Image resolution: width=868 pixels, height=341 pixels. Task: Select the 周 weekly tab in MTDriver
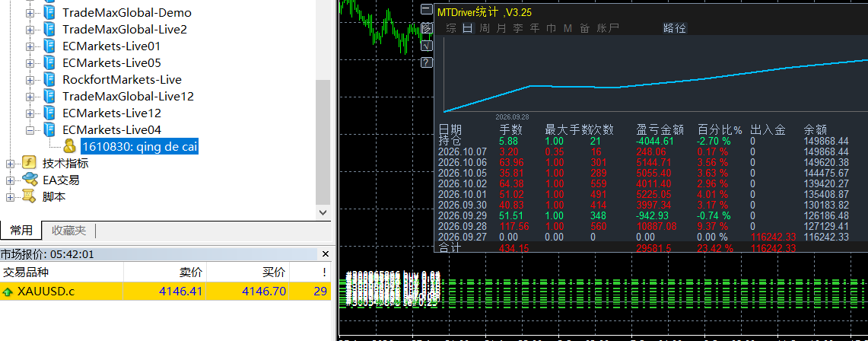click(485, 27)
